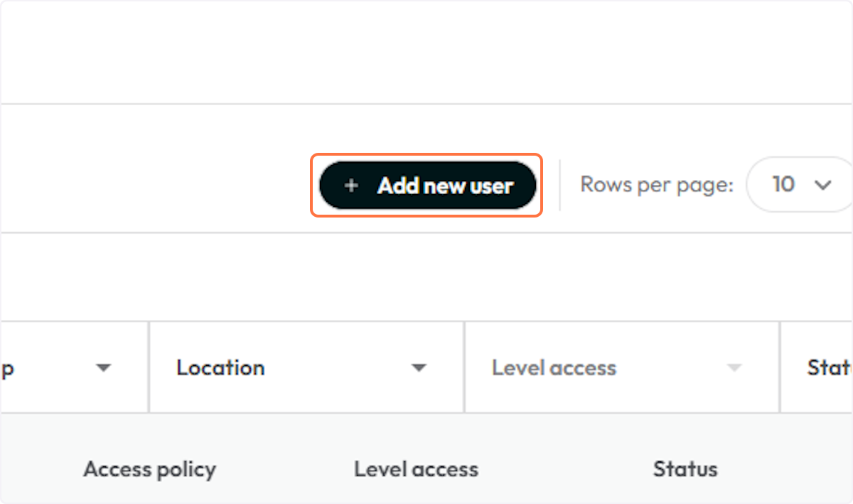Click the Level access table column header
Image resolution: width=853 pixels, height=504 pixels.
[x=416, y=469]
